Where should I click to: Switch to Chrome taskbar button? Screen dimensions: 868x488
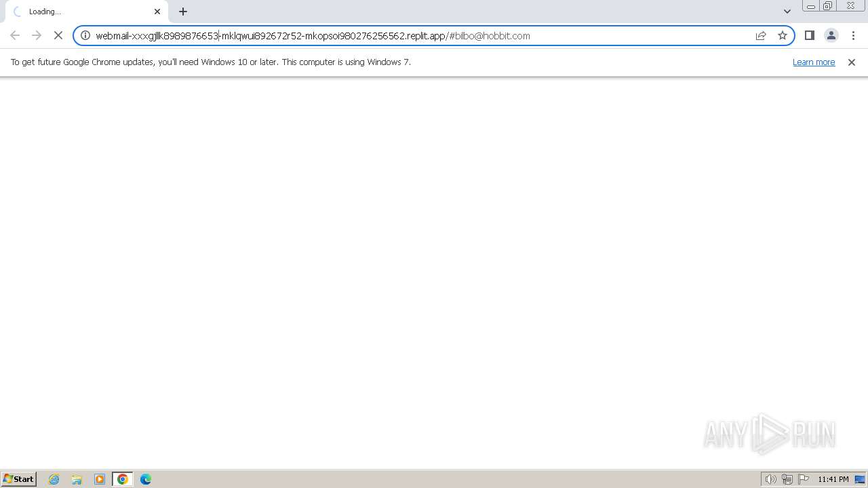tap(123, 479)
